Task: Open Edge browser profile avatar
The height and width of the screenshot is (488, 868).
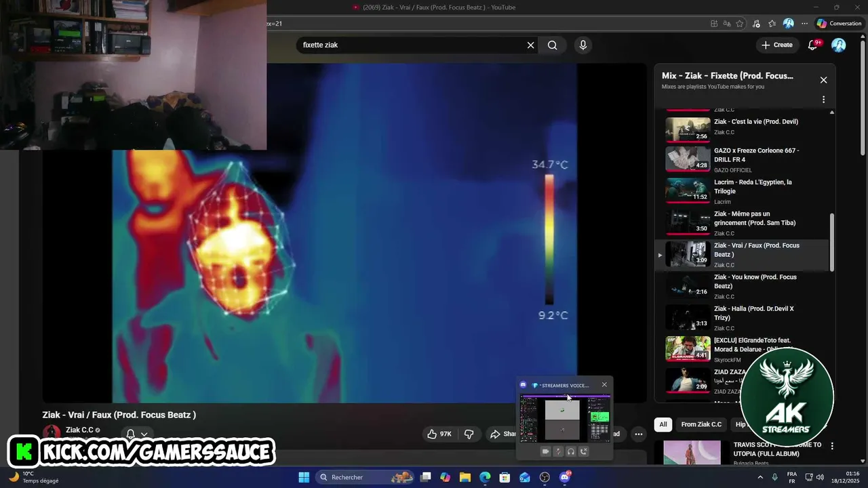Action: click(789, 23)
